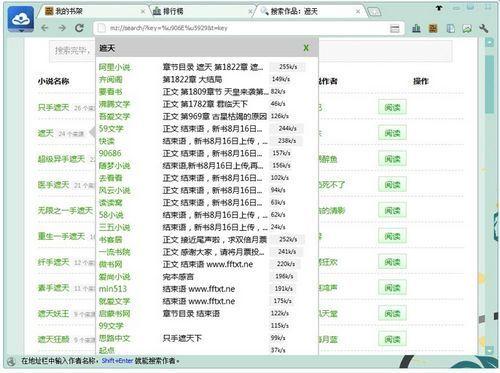Image resolution: width=500 pixels, height=373 pixels.
Task: Click 阅读 button for 医手遮天 row
Action: tap(392, 185)
